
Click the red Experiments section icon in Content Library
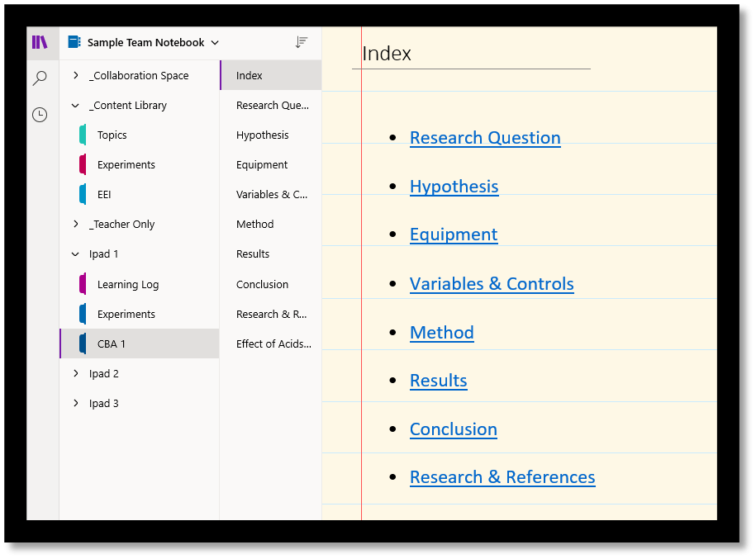83,165
